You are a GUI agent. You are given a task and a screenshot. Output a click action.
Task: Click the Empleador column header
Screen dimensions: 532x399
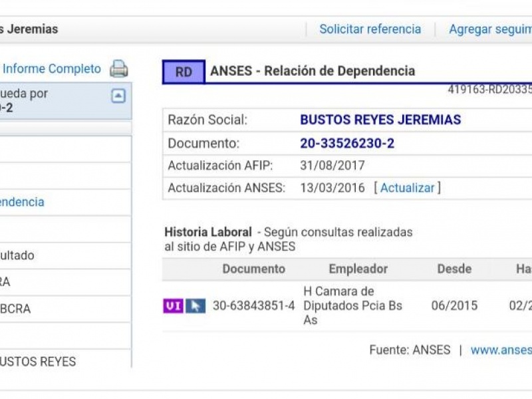click(358, 269)
